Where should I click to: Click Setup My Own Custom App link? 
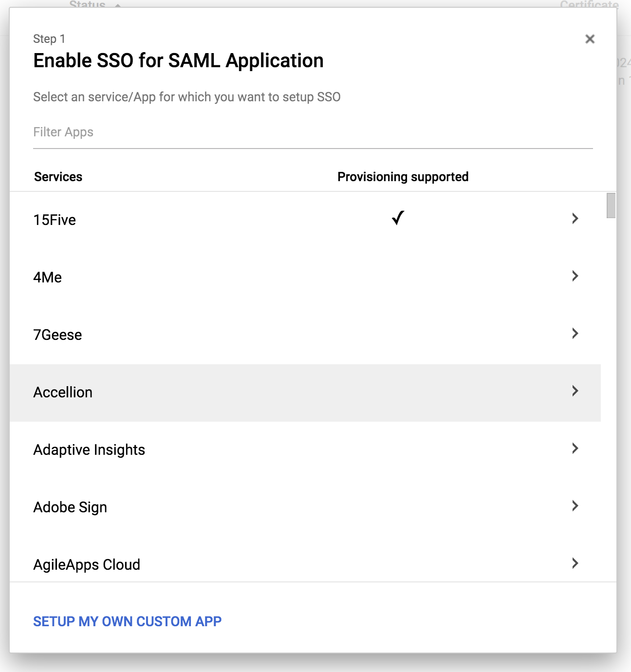point(127,621)
